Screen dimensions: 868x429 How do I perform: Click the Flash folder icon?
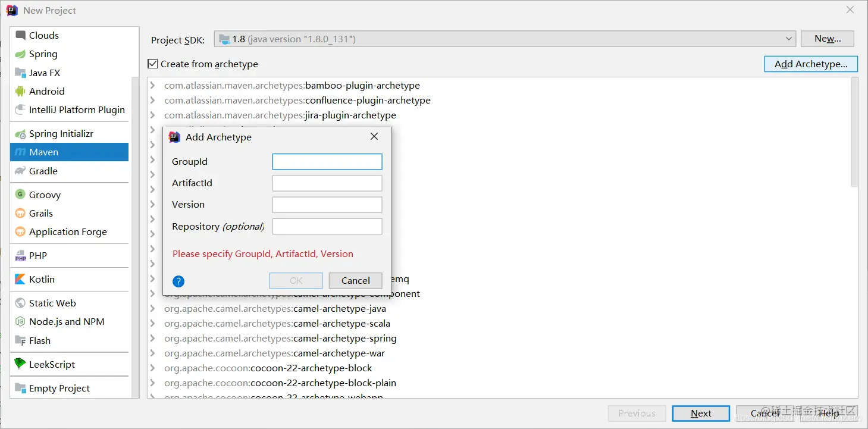pyautogui.click(x=20, y=340)
